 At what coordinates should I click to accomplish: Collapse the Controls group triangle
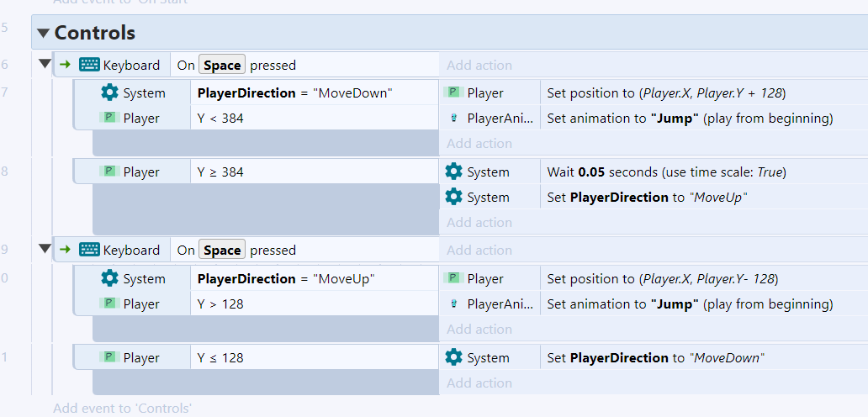44,34
